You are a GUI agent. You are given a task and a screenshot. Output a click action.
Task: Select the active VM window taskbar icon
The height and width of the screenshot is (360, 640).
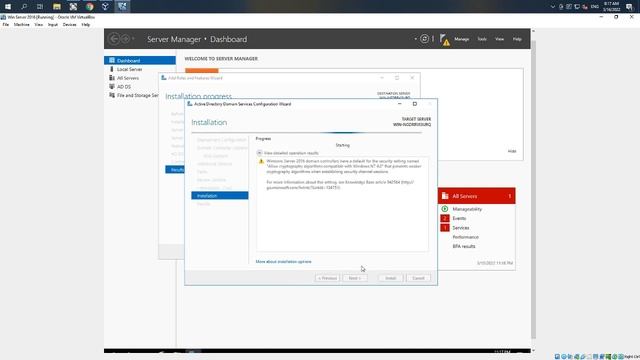point(122,7)
